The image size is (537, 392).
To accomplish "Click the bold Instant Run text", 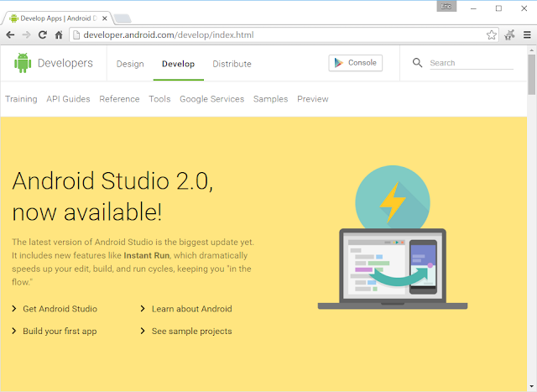I will click(x=147, y=256).
